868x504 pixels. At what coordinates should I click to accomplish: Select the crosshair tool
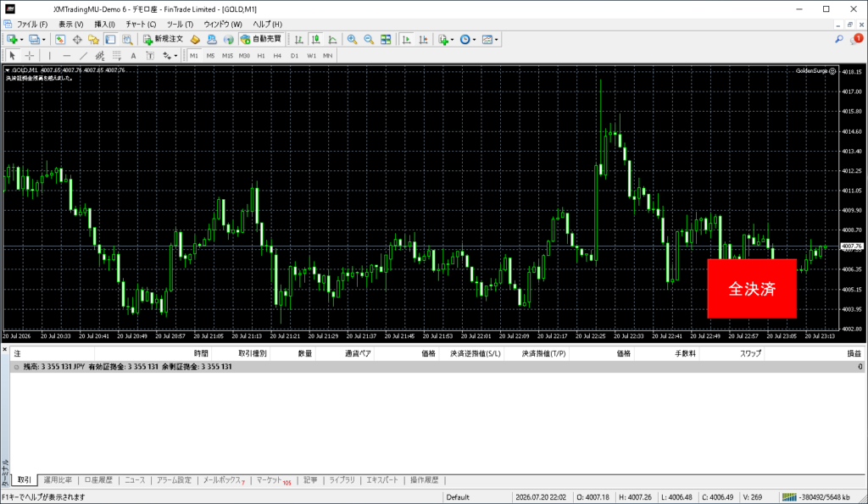click(30, 55)
